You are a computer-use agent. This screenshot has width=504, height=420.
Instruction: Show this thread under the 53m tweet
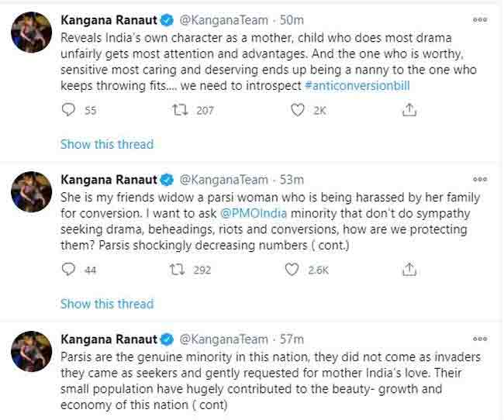[107, 303]
